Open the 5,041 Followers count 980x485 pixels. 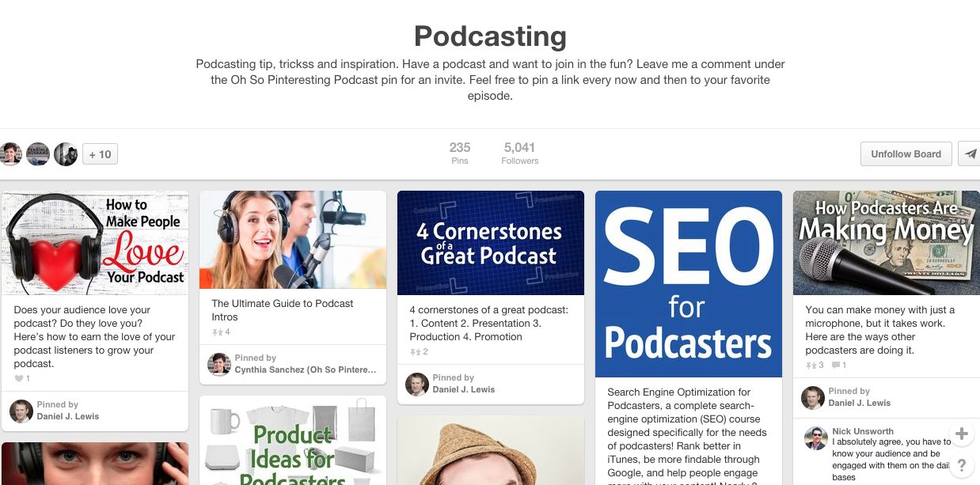coord(519,153)
